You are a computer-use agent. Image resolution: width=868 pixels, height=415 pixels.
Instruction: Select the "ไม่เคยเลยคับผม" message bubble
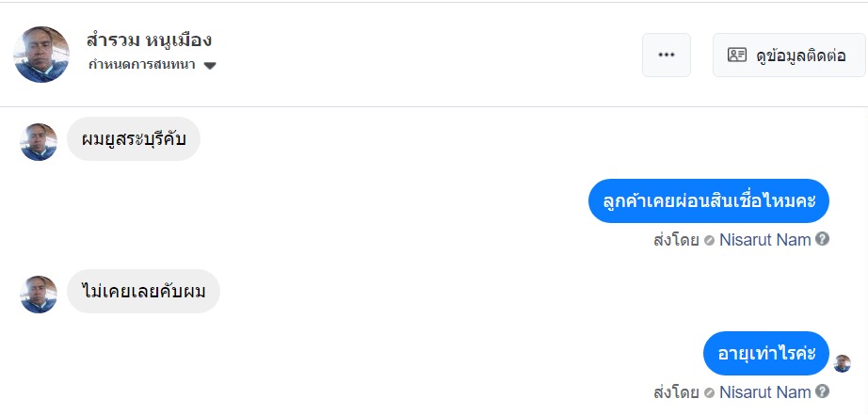point(143,294)
